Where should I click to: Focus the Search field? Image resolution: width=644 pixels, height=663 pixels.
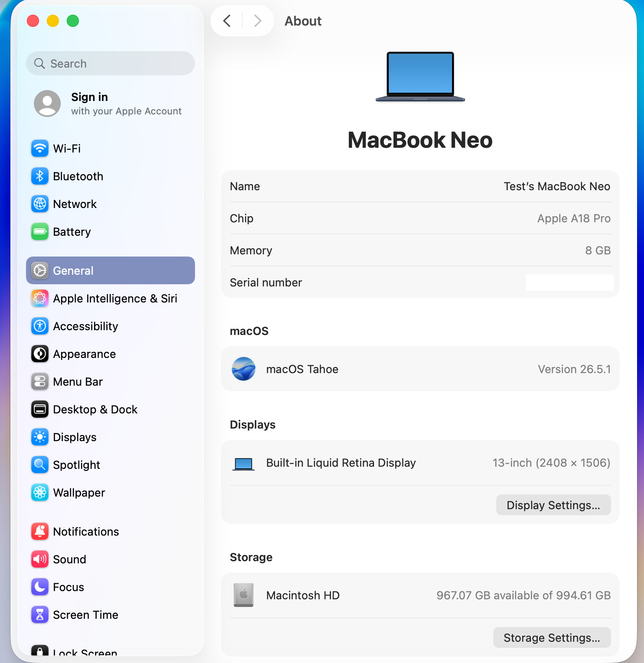pyautogui.click(x=111, y=63)
